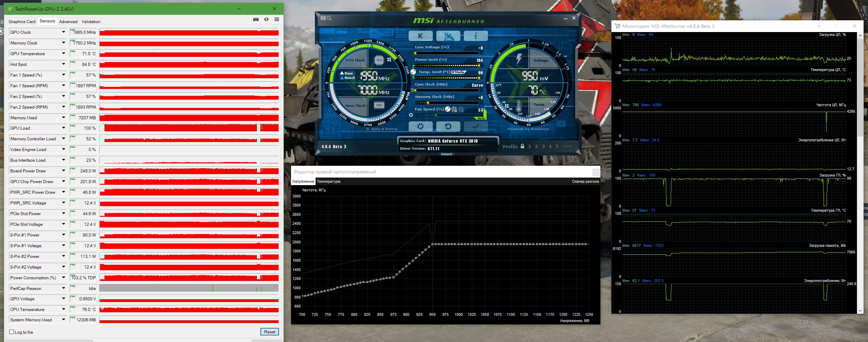
Task: Expand the GPU Clock sensor dropdown
Action: tap(63, 32)
